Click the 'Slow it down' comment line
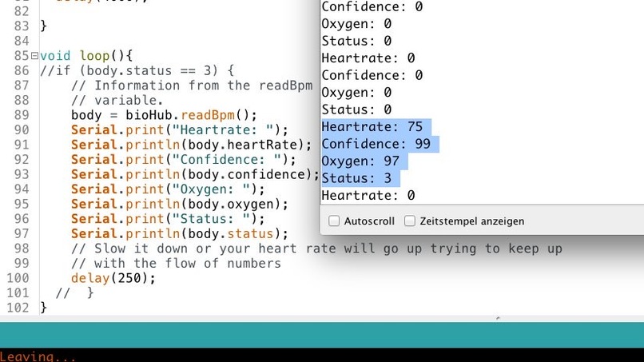The height and width of the screenshot is (362, 644). [x=316, y=249]
